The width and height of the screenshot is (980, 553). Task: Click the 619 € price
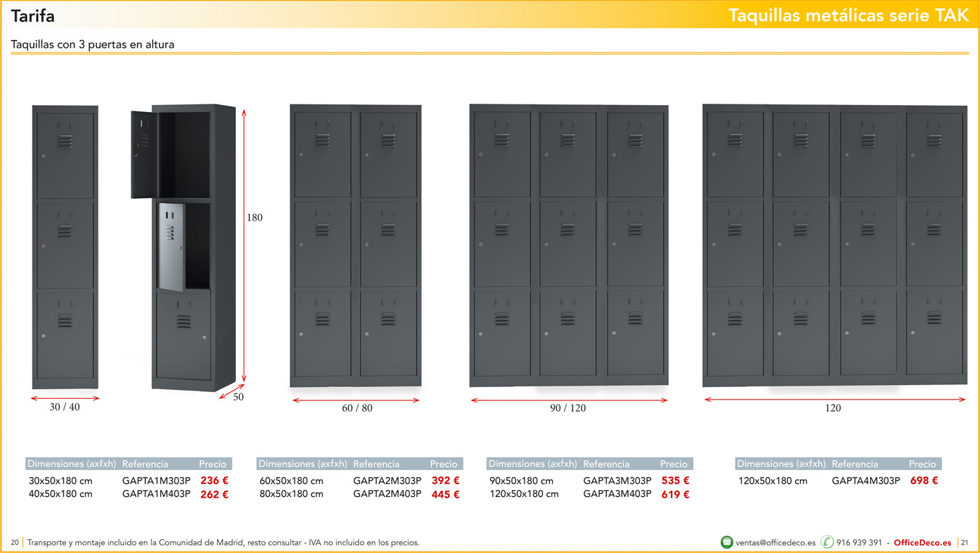675,494
